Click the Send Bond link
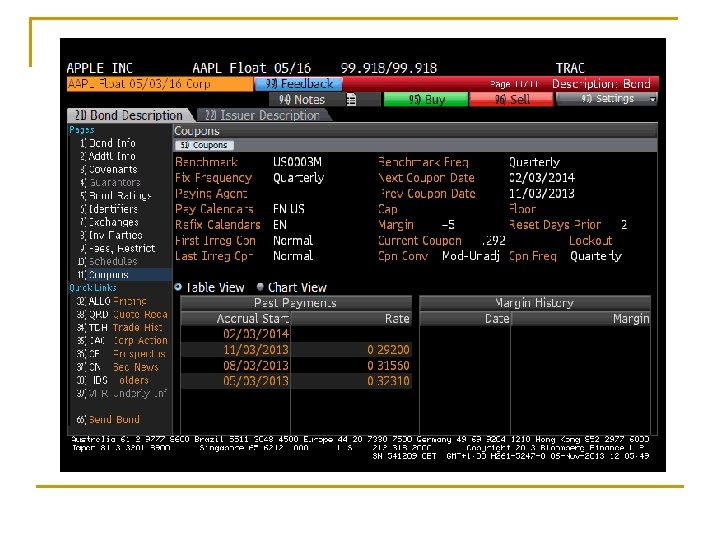 pyautogui.click(x=108, y=420)
